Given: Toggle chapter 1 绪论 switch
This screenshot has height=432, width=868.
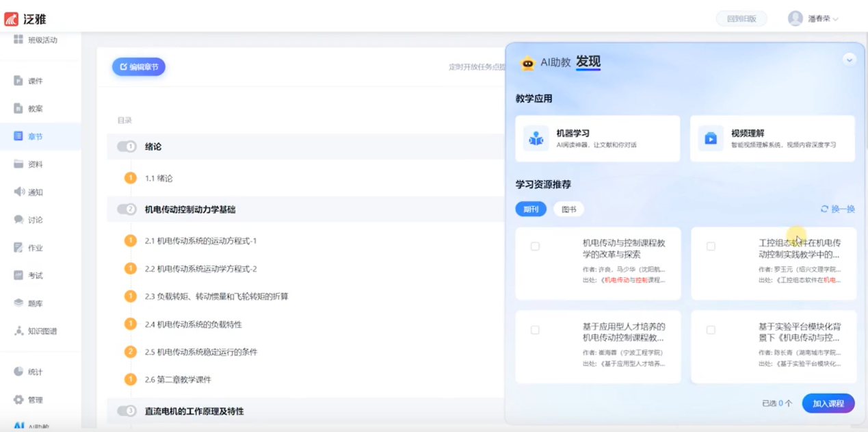Looking at the screenshot, I should click(x=127, y=147).
